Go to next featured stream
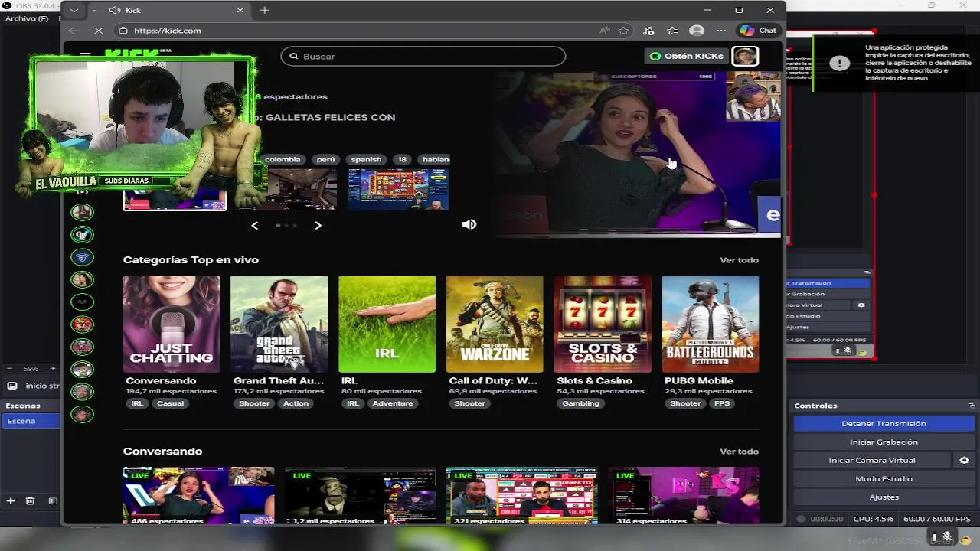Viewport: 980px width, 551px height. 318,225
